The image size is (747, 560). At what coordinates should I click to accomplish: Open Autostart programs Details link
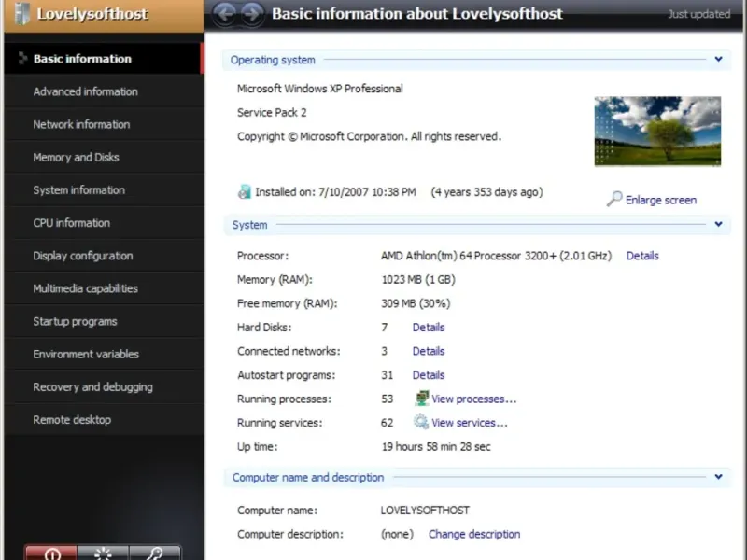429,375
